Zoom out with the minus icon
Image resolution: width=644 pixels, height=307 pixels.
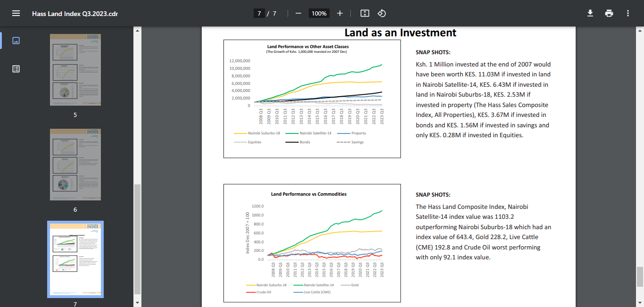pyautogui.click(x=298, y=13)
